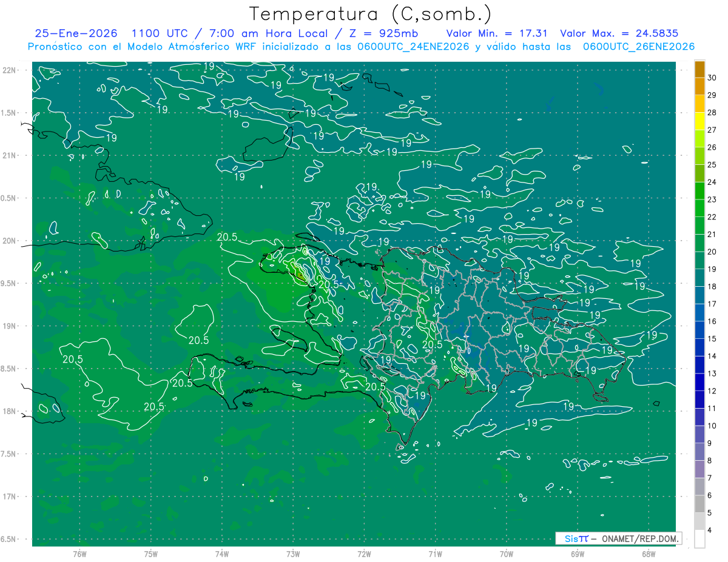Click the '70W' longitude axis label
Viewport: 728px width, 562px height.
[x=507, y=554]
